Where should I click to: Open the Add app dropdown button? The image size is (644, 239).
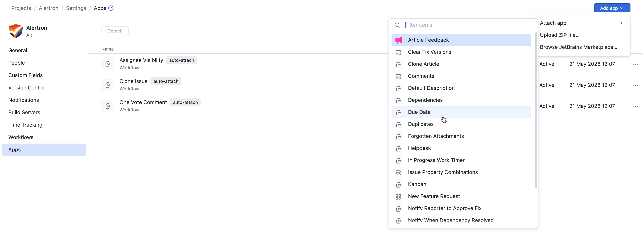click(x=612, y=8)
